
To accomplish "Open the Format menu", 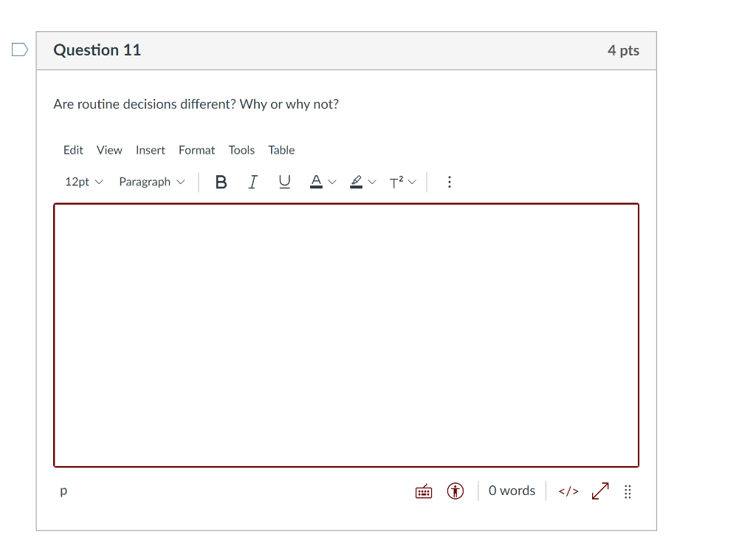I will (196, 150).
